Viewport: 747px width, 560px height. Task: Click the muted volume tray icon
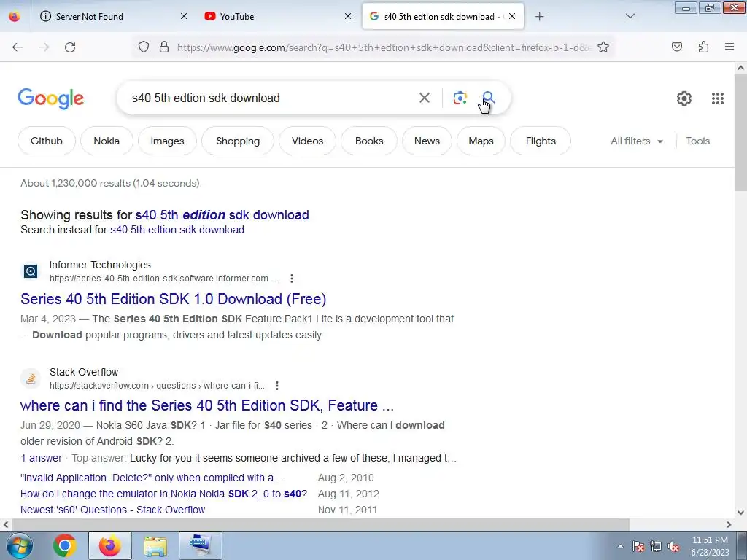click(x=673, y=547)
